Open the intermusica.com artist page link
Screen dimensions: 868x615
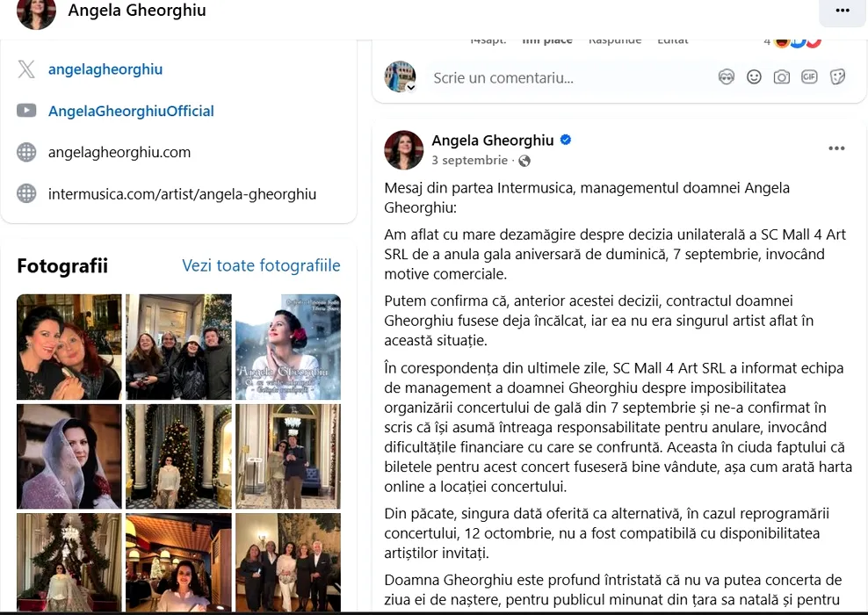[x=182, y=194]
